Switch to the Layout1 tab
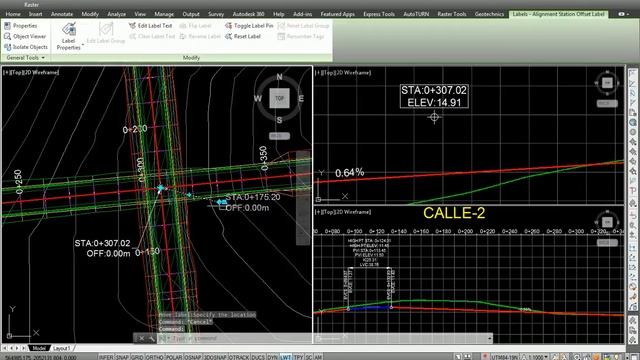Screen dimensions: 640x360 tap(62, 348)
